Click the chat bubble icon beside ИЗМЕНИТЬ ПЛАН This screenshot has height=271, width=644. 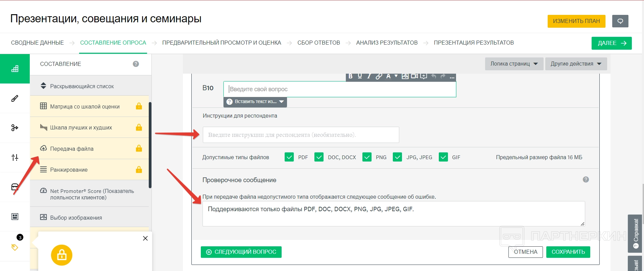(x=620, y=21)
